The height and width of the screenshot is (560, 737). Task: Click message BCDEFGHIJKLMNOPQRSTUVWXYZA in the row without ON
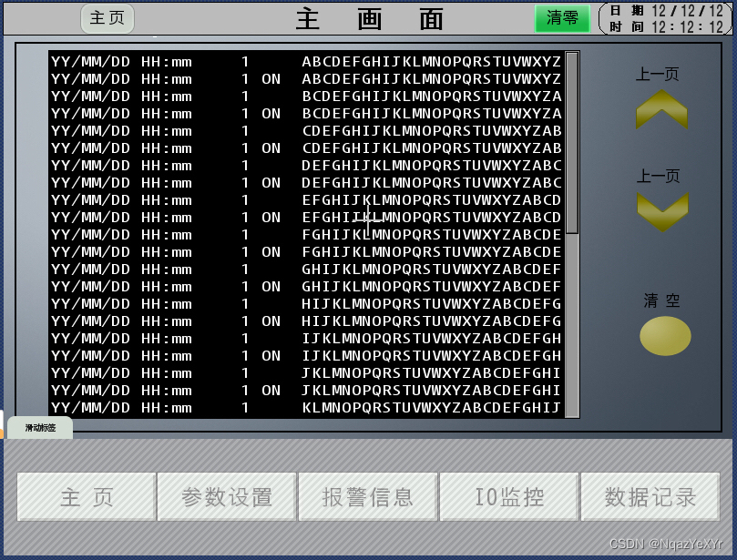(432, 97)
